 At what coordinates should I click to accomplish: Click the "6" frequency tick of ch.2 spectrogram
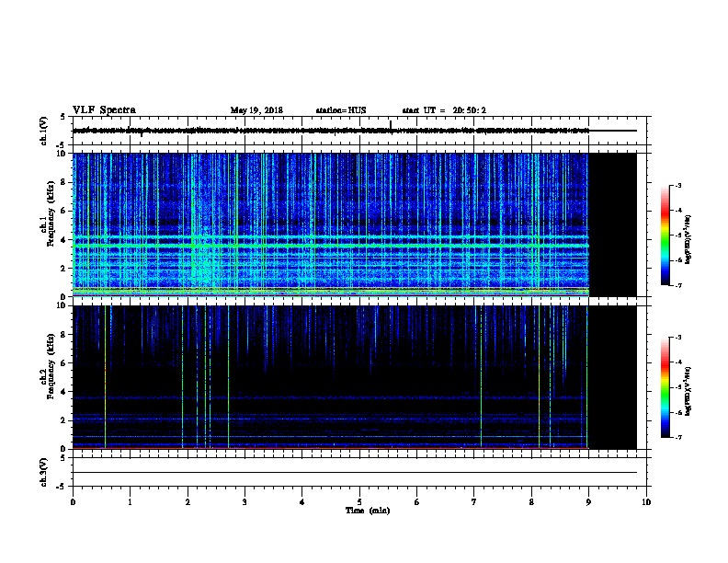point(63,362)
